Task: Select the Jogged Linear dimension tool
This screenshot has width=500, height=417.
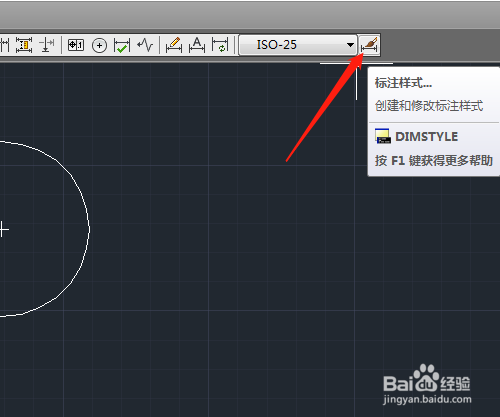Action: 145,45
